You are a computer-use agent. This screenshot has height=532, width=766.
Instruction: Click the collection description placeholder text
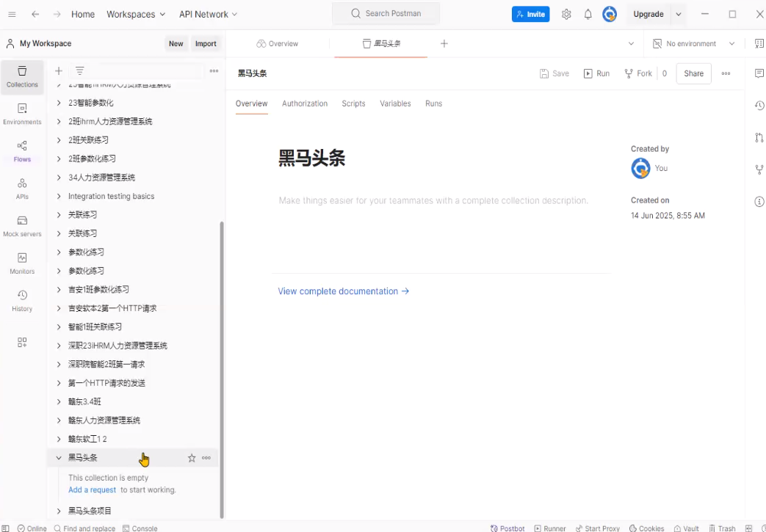pyautogui.click(x=434, y=200)
